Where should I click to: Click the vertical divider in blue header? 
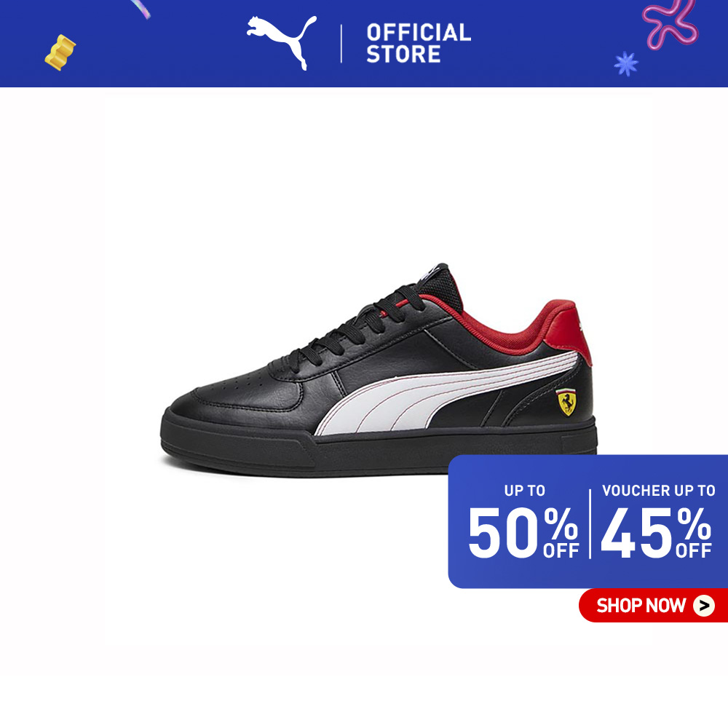point(341,43)
